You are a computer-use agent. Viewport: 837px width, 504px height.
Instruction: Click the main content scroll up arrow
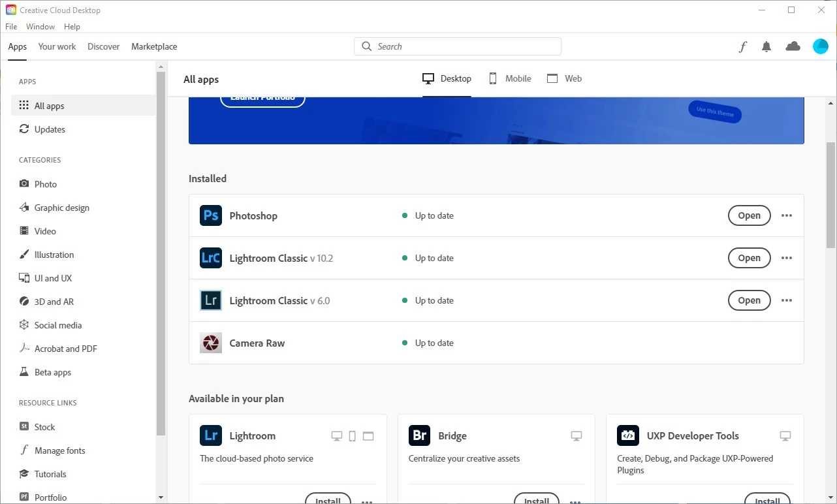click(x=831, y=103)
